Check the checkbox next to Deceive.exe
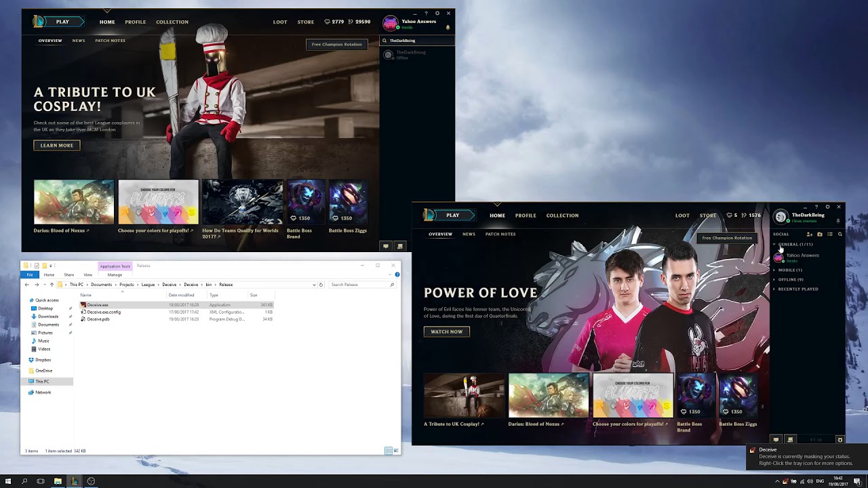Viewport: 868px width, 488px height. tap(80, 304)
